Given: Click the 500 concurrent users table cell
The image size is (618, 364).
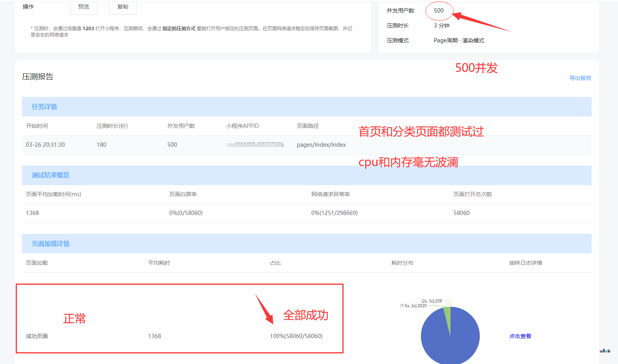Looking at the screenshot, I should click(x=172, y=145).
